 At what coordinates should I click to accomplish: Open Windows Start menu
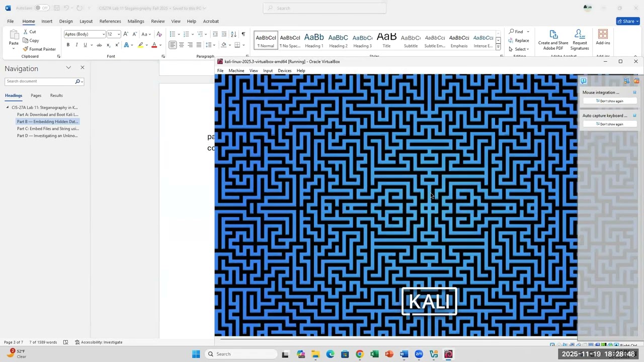click(196, 354)
